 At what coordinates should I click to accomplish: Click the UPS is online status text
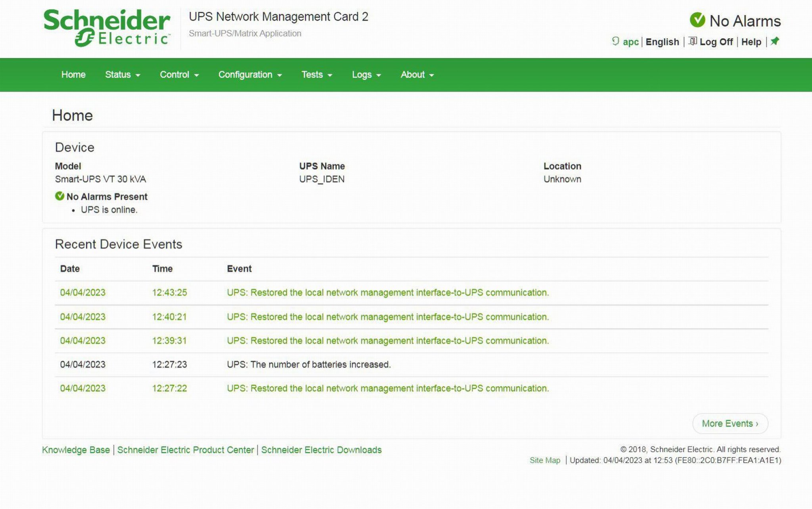click(109, 210)
